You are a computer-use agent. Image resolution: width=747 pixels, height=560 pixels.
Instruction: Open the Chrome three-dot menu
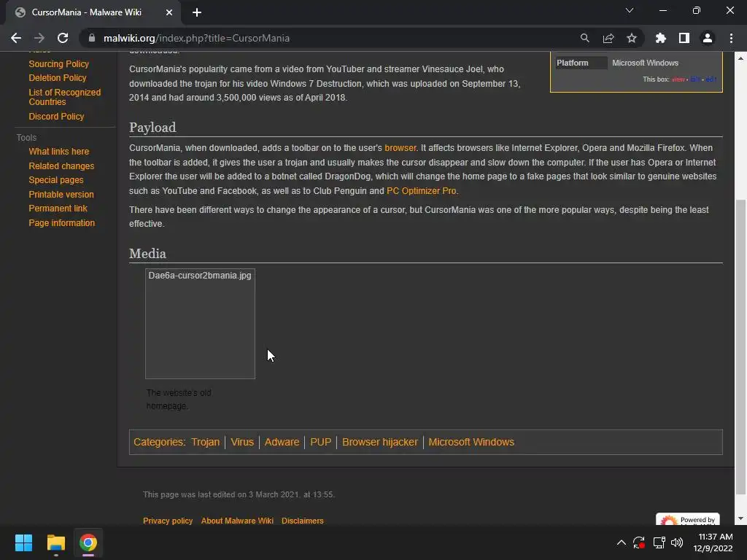click(731, 38)
